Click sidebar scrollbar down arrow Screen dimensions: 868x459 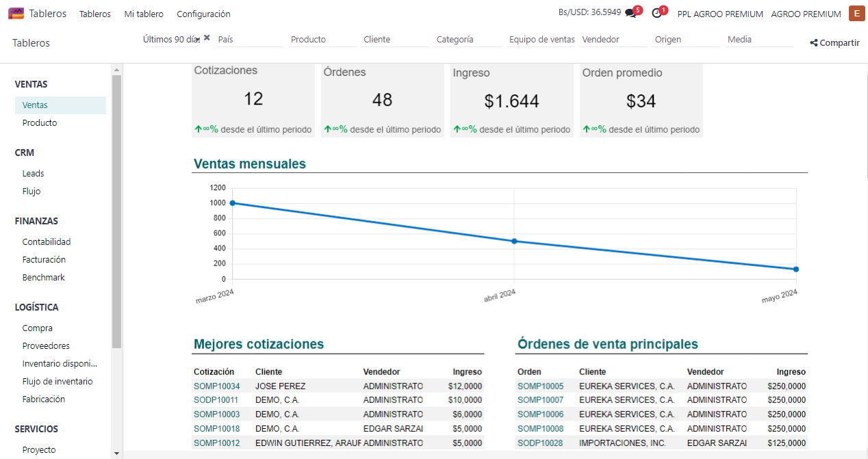(116, 453)
